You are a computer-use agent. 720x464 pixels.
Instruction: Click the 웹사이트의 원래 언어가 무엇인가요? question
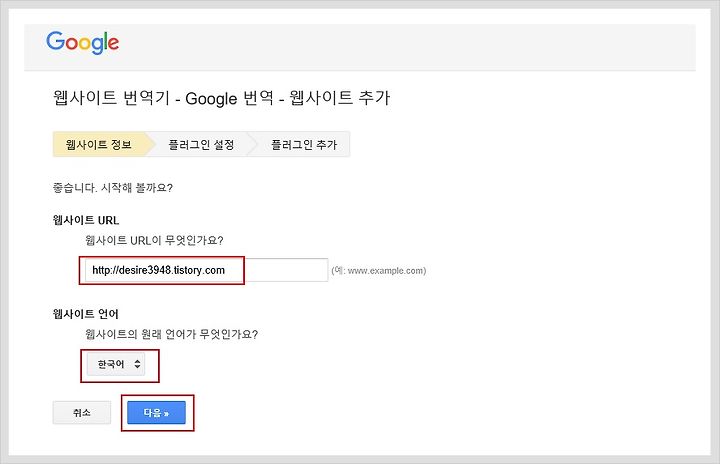tap(172, 334)
